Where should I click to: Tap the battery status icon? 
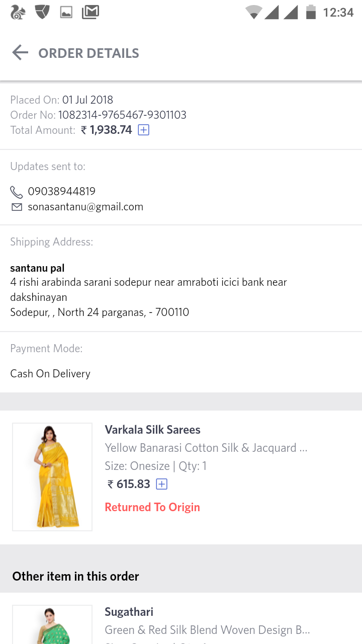311,12
